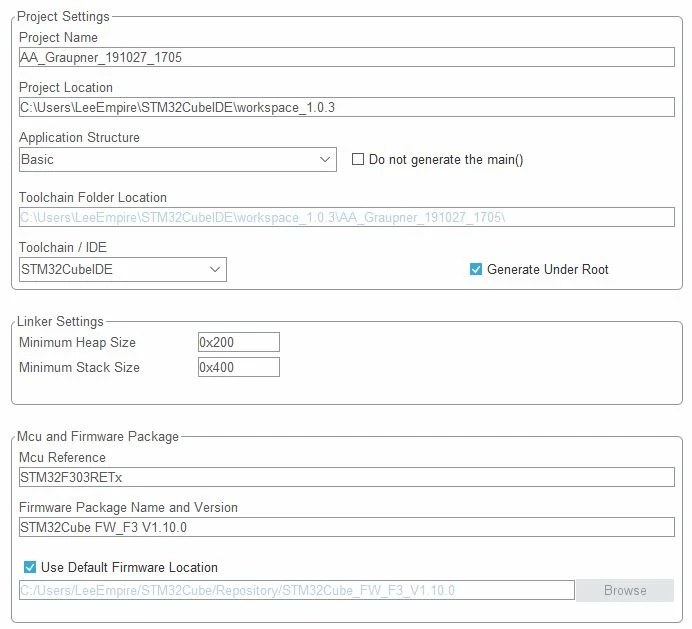Click the Browse button
This screenshot has width=692, height=629.
625,590
